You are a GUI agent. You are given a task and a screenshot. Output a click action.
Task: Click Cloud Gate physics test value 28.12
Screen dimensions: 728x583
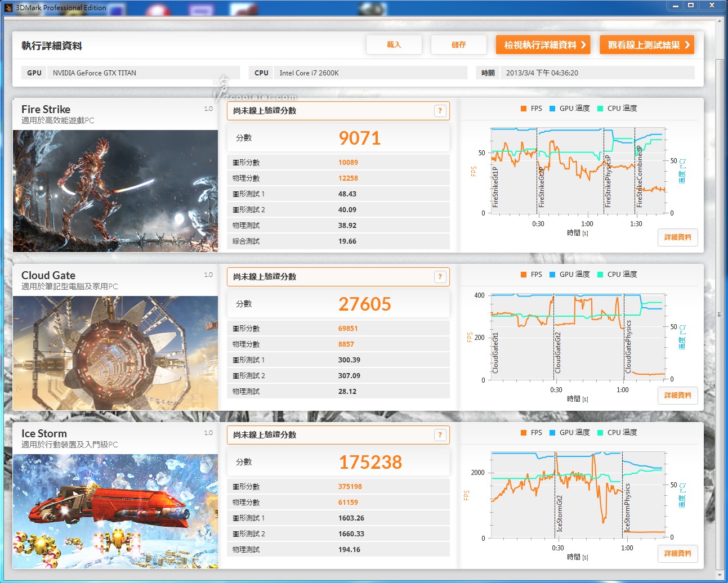click(x=347, y=392)
